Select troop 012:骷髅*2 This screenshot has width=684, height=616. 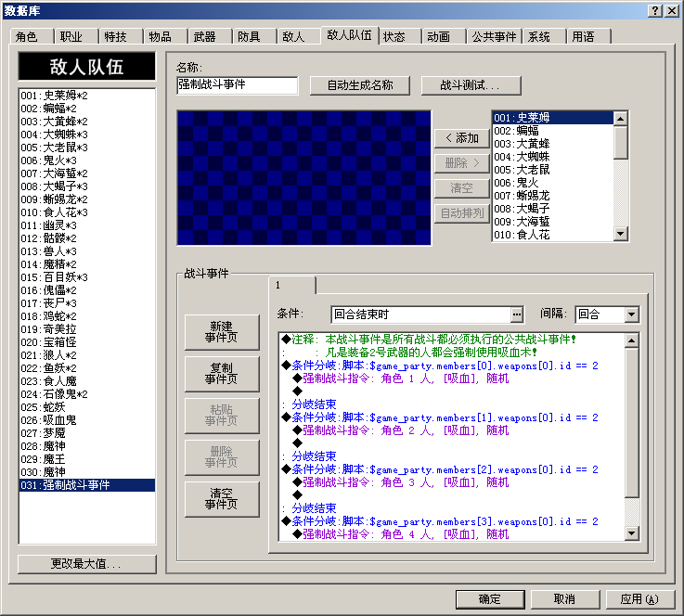coord(87,238)
